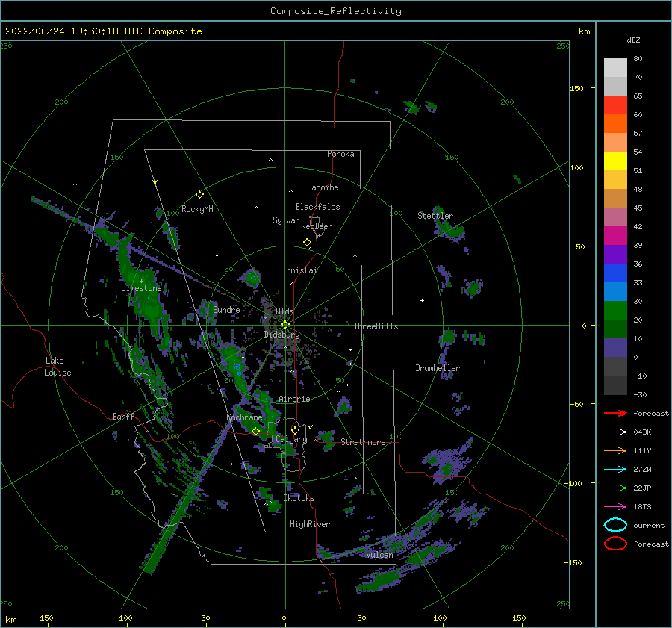
Task: Click the Vulcan town label
Action: pos(379,555)
